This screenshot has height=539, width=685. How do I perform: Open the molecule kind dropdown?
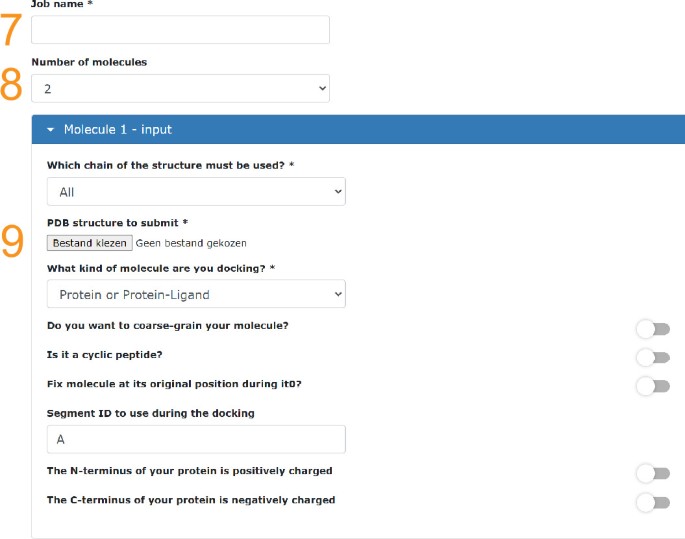[x=196, y=294]
